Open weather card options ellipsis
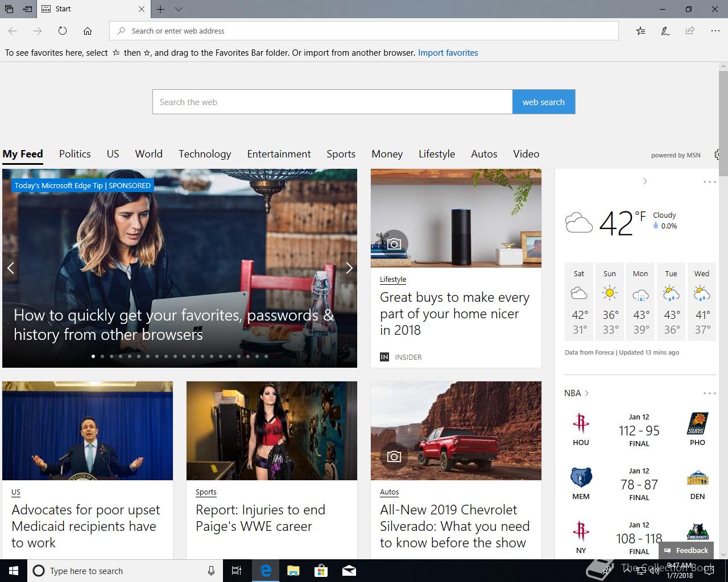Viewport: 728px width, 582px height. click(709, 182)
